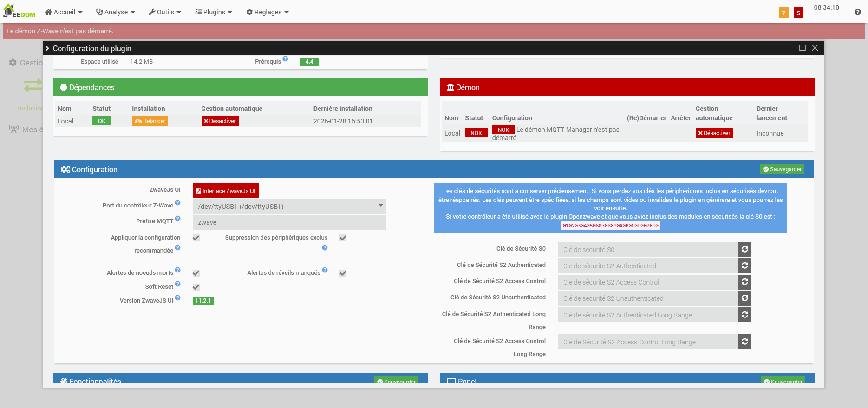
Task: Show help for Suppression des périphériques exclus
Action: [x=325, y=248]
